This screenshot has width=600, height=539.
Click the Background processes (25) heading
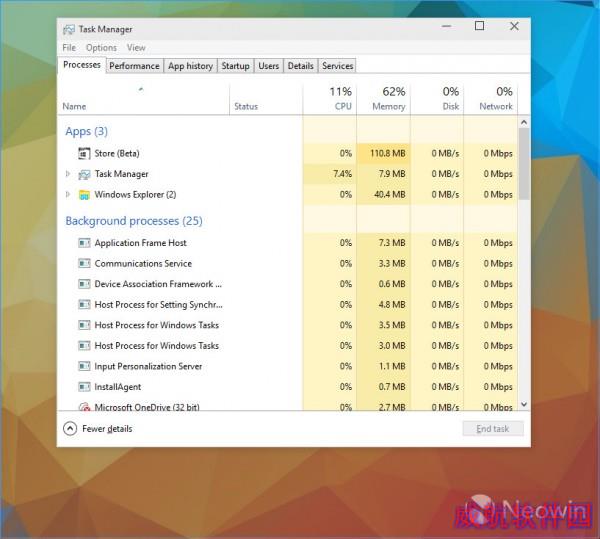click(134, 221)
